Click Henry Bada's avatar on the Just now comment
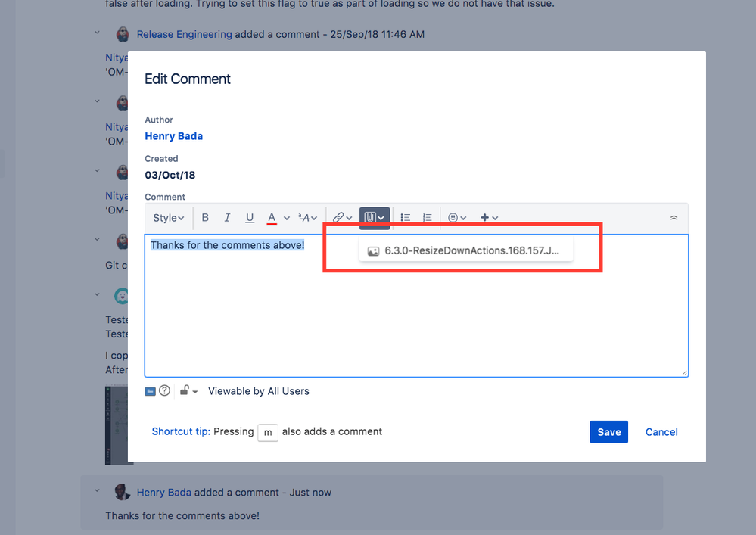The height and width of the screenshot is (535, 756). point(123,492)
